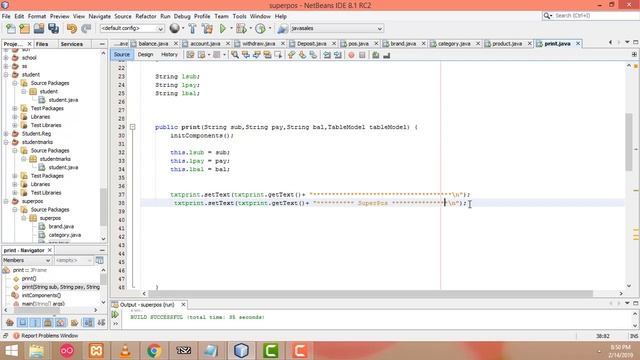The height and width of the screenshot is (360, 640).
Task: Open VLC media player from taskbar
Action: [125, 351]
